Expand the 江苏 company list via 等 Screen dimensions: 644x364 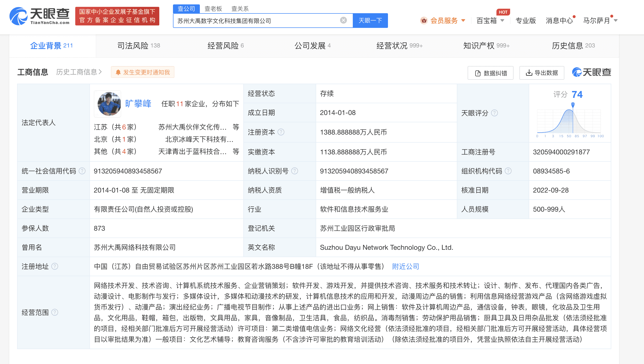tap(236, 127)
